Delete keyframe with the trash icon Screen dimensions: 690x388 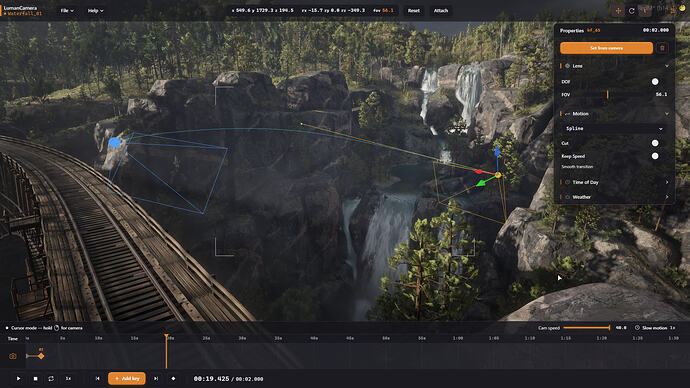coord(662,48)
